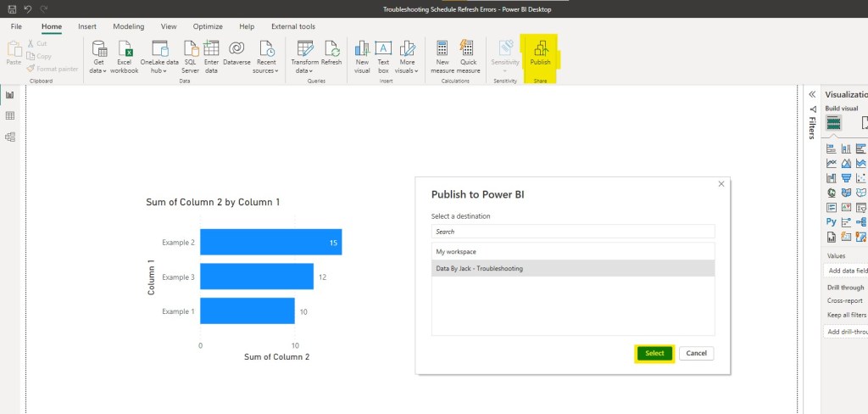Click the Save icon in title bar
Screen dimensions: 868x414
click(11, 8)
